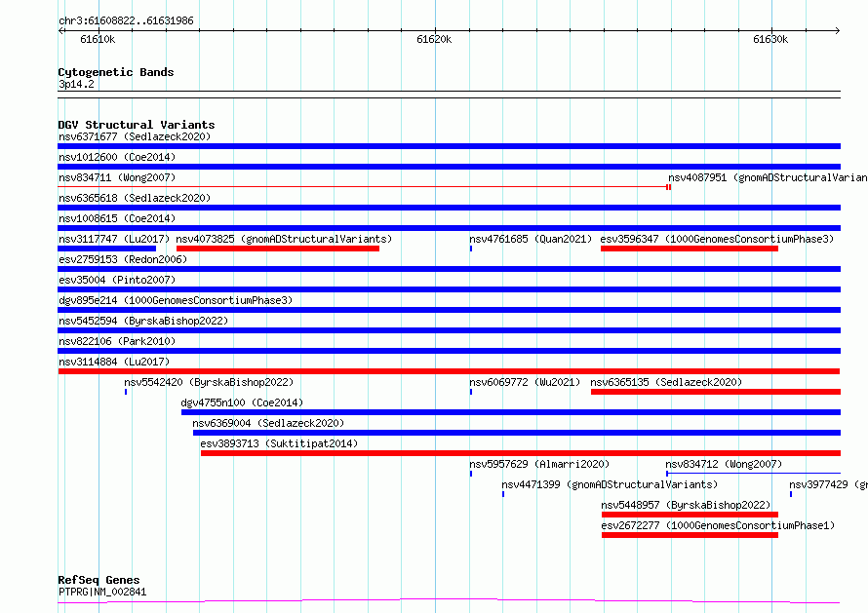
Task: Click the Cytogenetic Bands track title
Action: [116, 72]
